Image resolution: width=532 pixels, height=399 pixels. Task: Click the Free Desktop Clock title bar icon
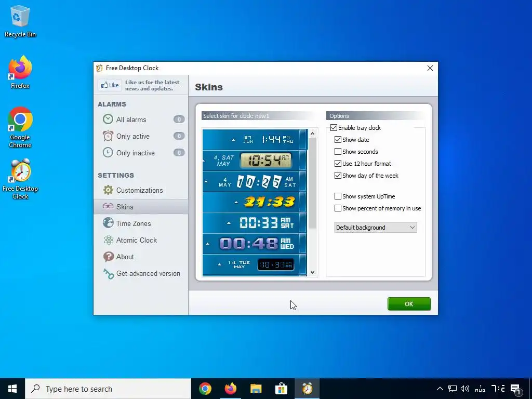99,68
